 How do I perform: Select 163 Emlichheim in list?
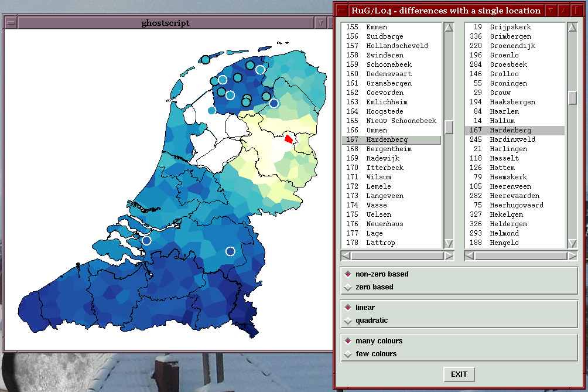391,102
